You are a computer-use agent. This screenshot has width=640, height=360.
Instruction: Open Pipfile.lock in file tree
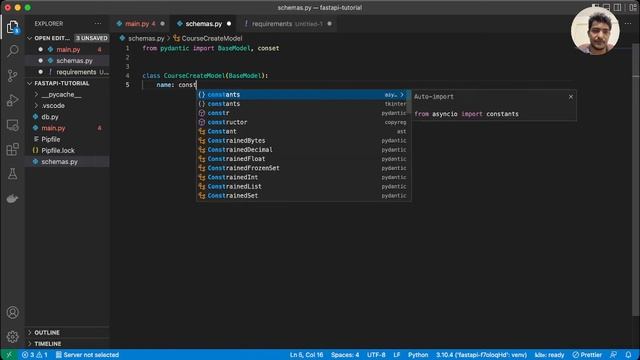click(x=58, y=151)
